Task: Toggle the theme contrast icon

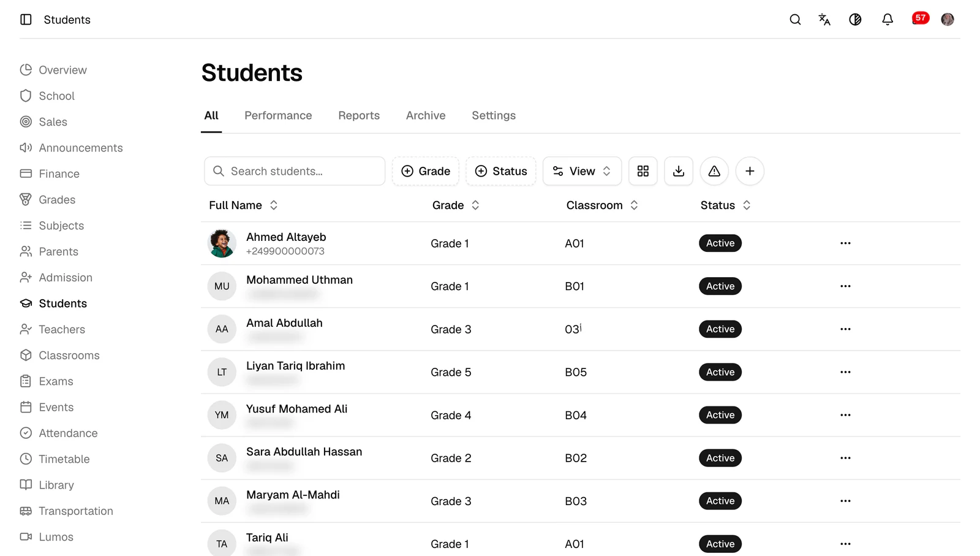Action: [855, 20]
